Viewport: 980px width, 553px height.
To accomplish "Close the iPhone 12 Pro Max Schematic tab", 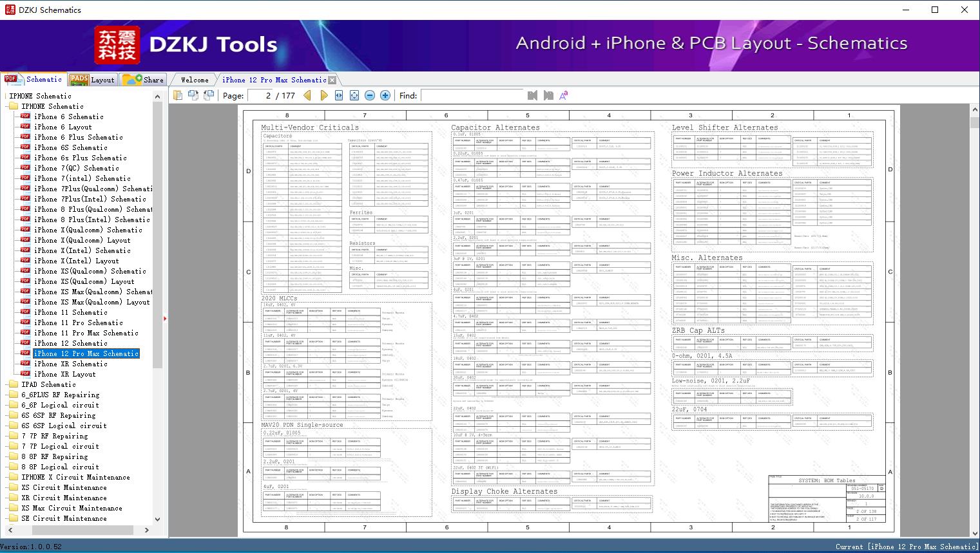I will pos(332,80).
